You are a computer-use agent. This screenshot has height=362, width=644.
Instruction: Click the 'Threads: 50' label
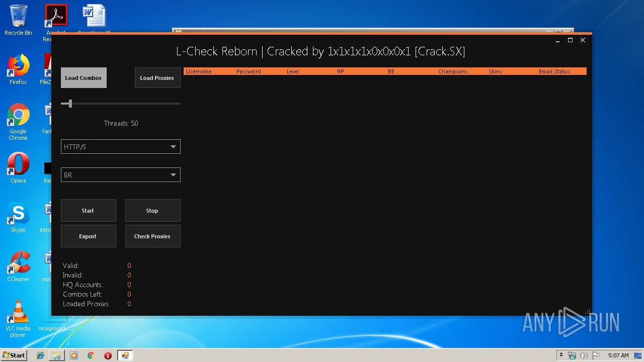click(x=121, y=123)
